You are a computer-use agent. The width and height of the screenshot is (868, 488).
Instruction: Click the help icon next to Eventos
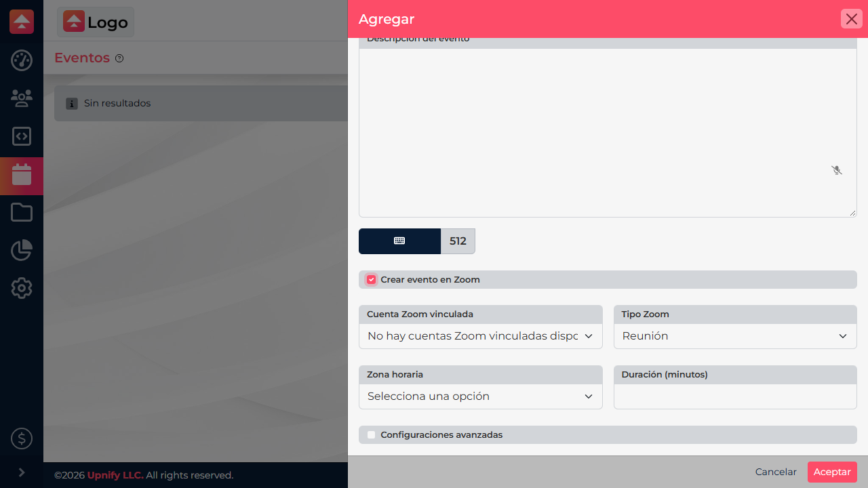click(x=119, y=58)
